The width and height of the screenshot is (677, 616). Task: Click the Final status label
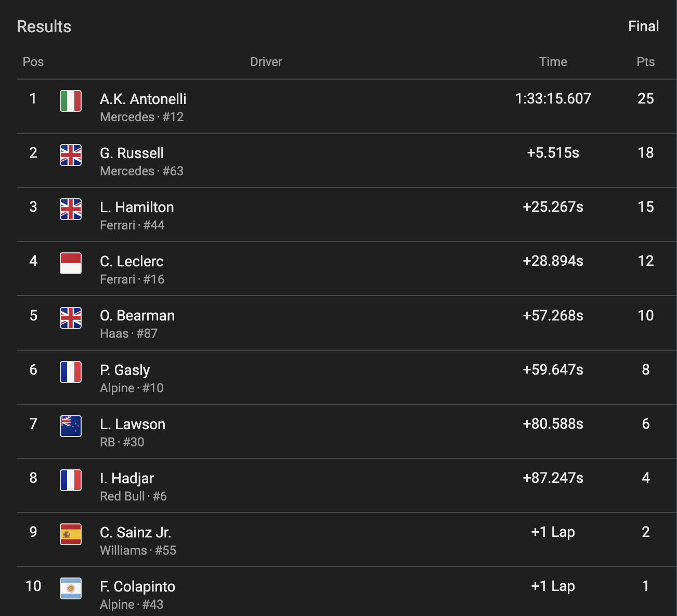coord(643,27)
